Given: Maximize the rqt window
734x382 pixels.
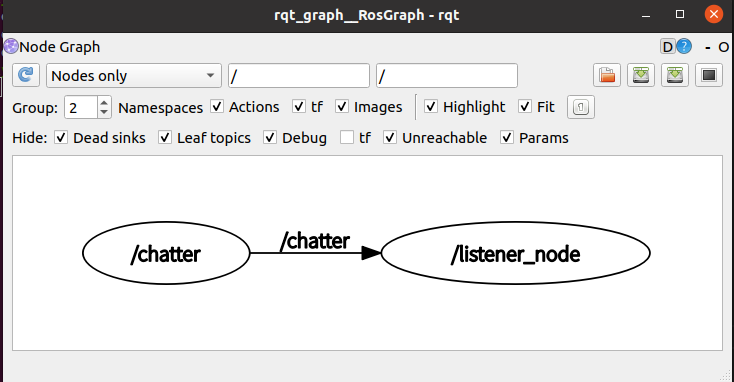Looking at the screenshot, I should tap(680, 15).
